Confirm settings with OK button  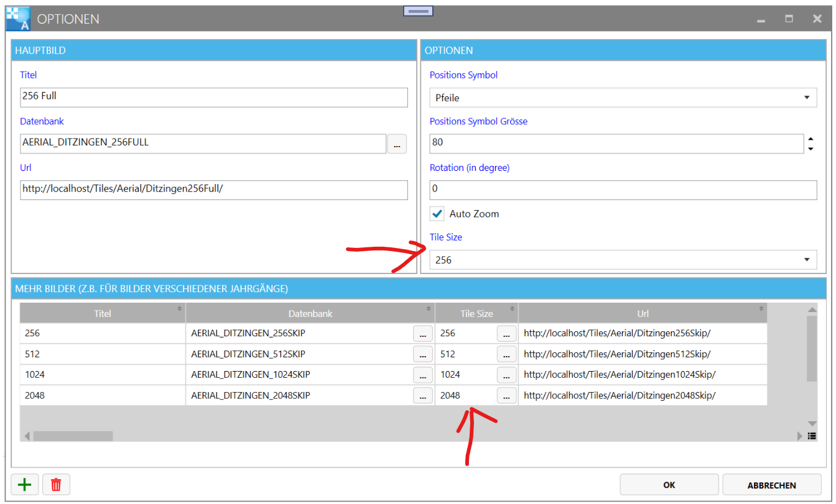point(669,485)
